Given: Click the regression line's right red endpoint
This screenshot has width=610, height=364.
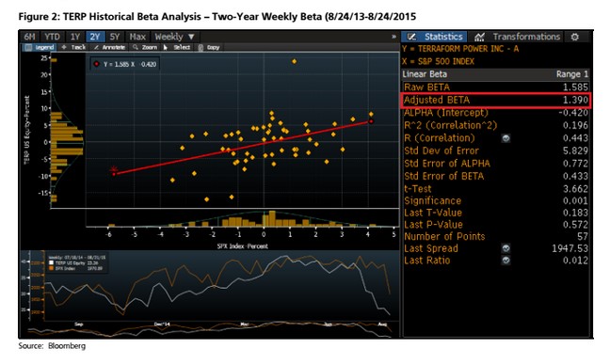Looking at the screenshot, I should pos(371,121).
